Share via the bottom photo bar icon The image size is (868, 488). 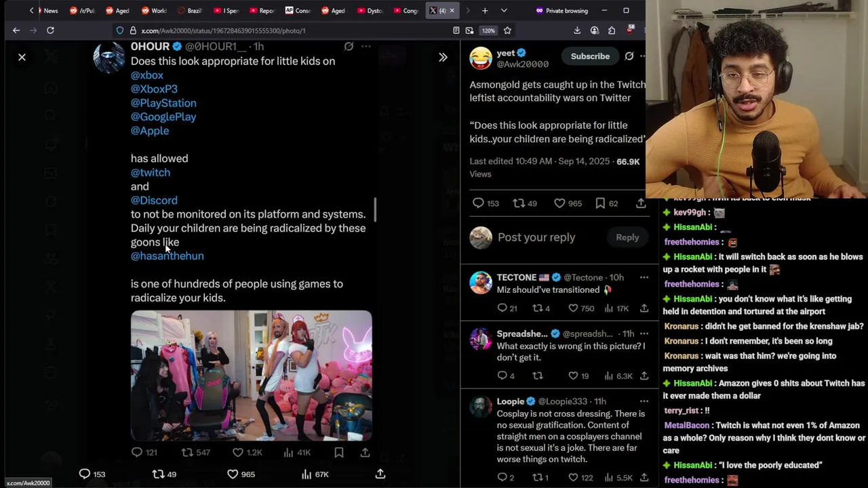tap(380, 474)
